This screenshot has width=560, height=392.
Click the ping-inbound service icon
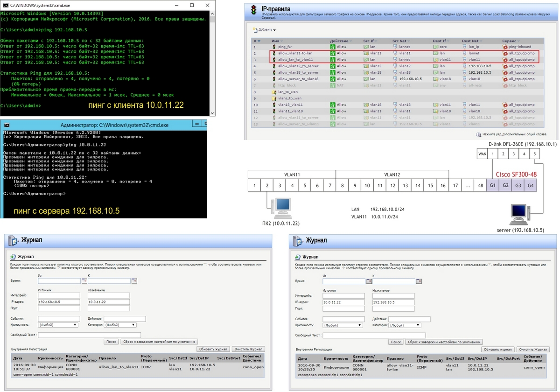coord(505,47)
